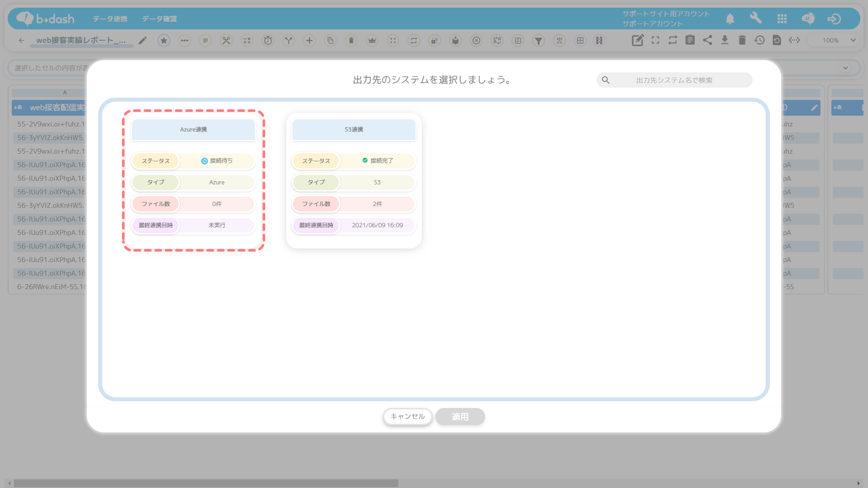Click the logout arrow icon
868x488 pixels.
click(x=834, y=19)
